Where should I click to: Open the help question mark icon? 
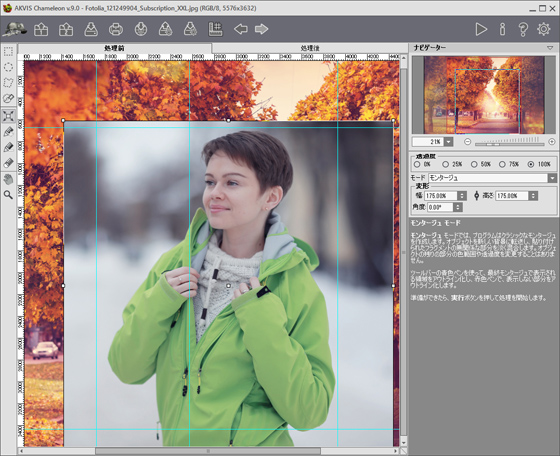523,29
